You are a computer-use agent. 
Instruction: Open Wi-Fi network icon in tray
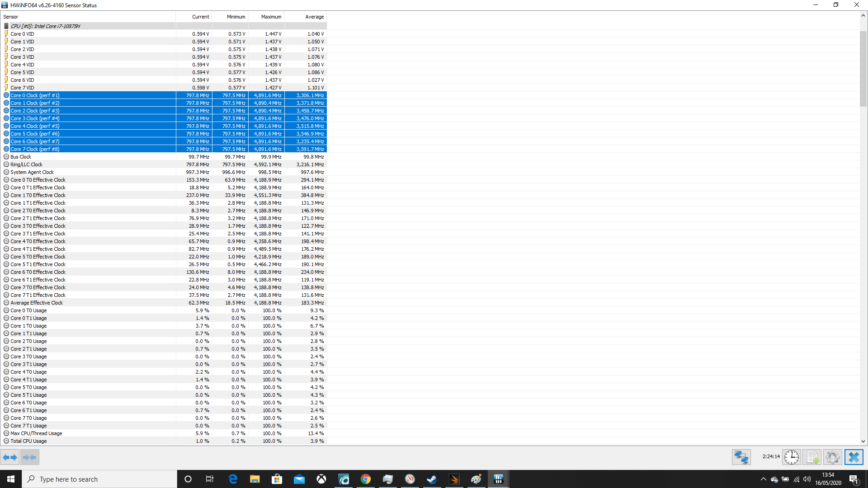click(x=797, y=479)
